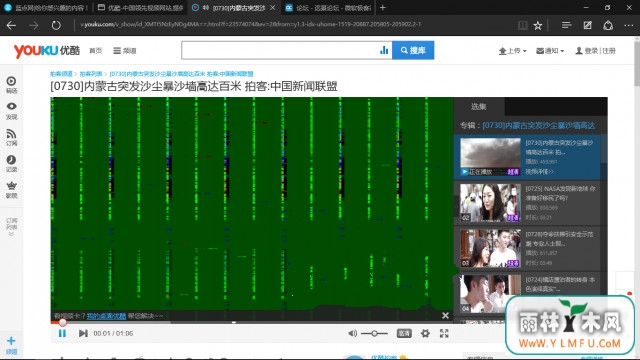Click the Youku search input field
The height and width of the screenshot is (360, 640).
click(x=280, y=50)
